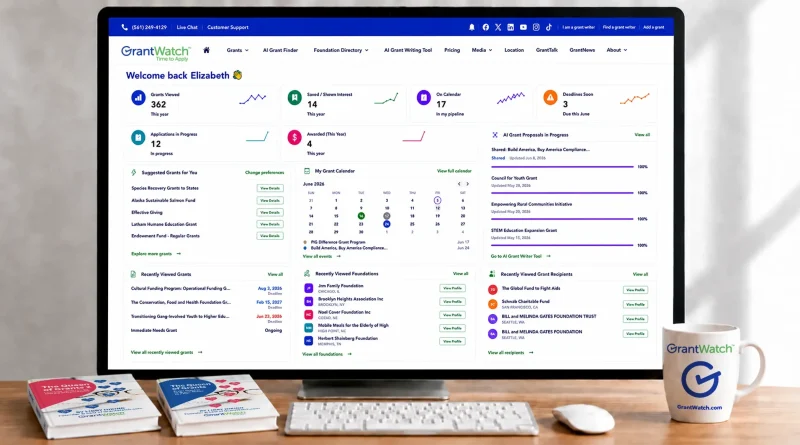The image size is (800, 445).
Task: Open the YouTube icon in top bar
Action: click(523, 27)
